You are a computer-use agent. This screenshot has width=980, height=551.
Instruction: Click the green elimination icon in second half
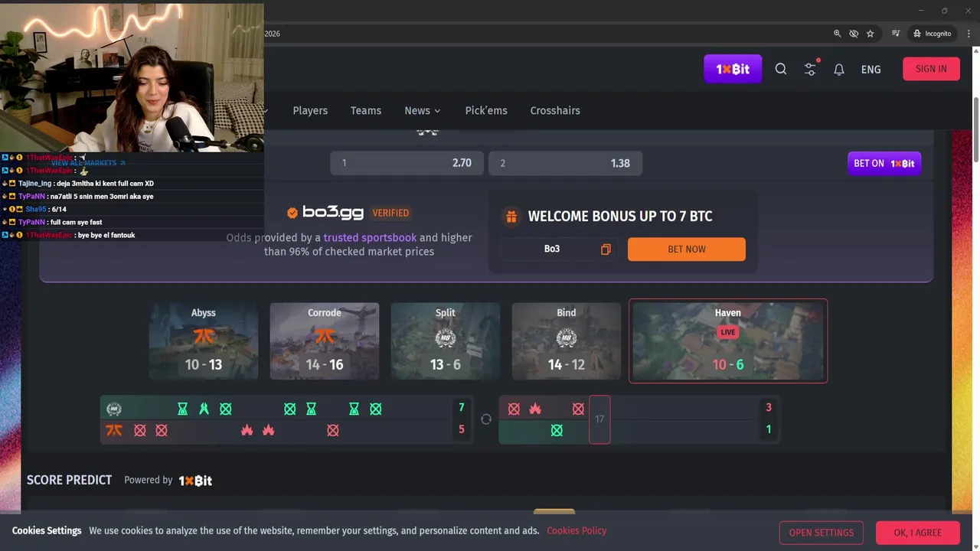coord(557,431)
